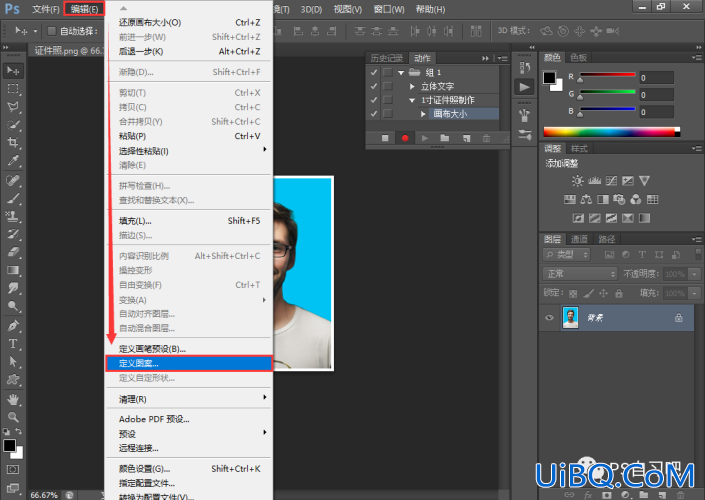Expand the 立体文字 action
Viewport: 705px width, 500px height.
click(x=412, y=86)
